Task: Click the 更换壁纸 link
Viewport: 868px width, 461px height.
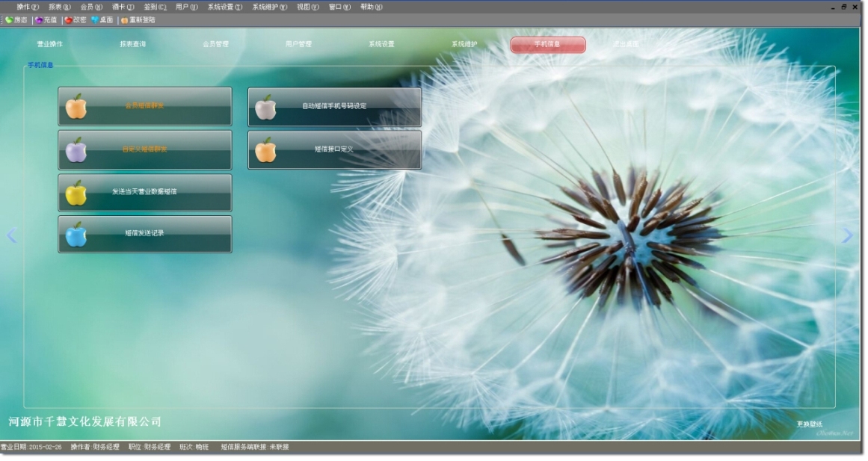Action: tap(809, 424)
